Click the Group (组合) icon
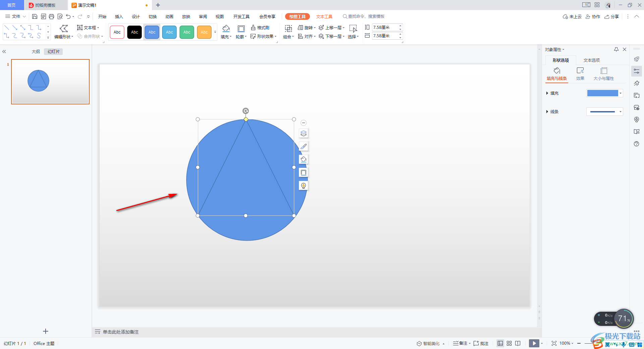The width and height of the screenshot is (644, 349). [x=288, y=29]
